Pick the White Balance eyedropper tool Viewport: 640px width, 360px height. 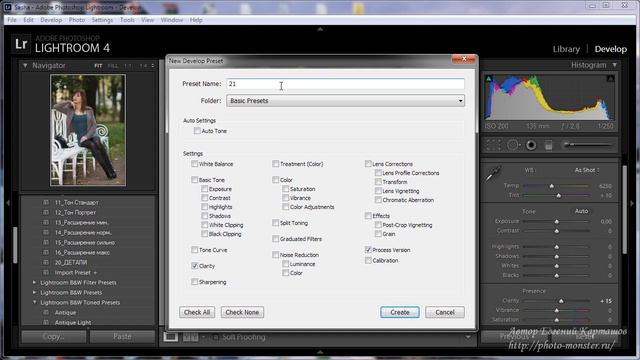(x=493, y=173)
